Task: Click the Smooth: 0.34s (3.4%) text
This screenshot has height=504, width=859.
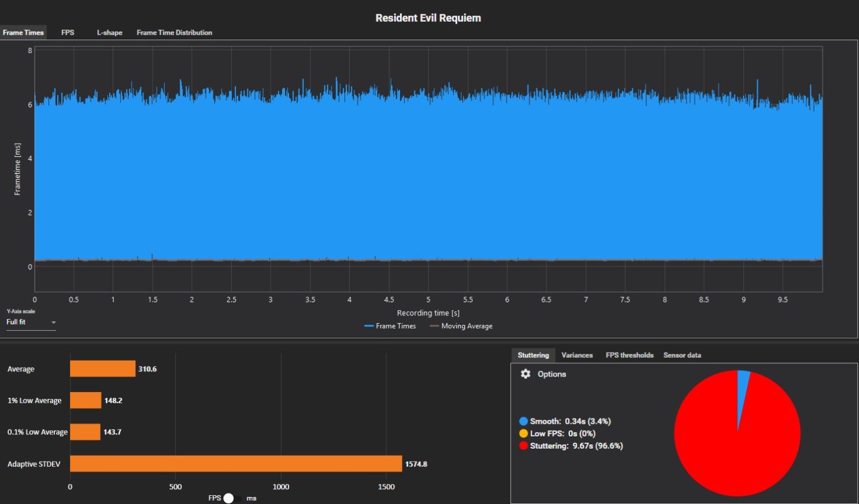Action: (x=570, y=421)
